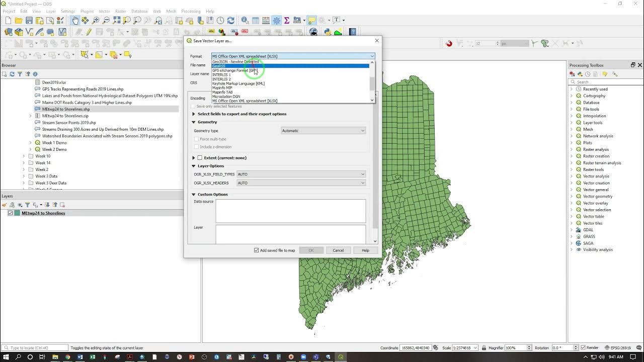This screenshot has height=362, width=644.
Task: Collapse the Custom Options section
Action: pos(194,195)
